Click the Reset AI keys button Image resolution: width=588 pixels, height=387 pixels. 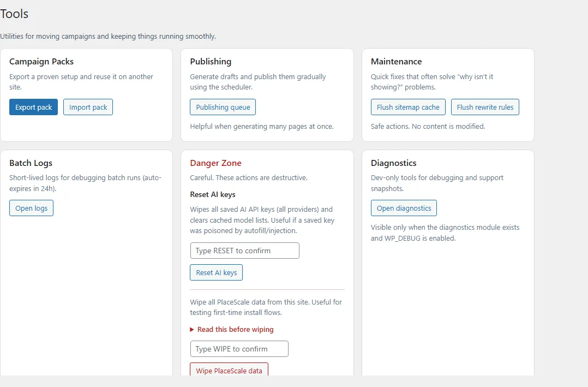[x=216, y=272]
